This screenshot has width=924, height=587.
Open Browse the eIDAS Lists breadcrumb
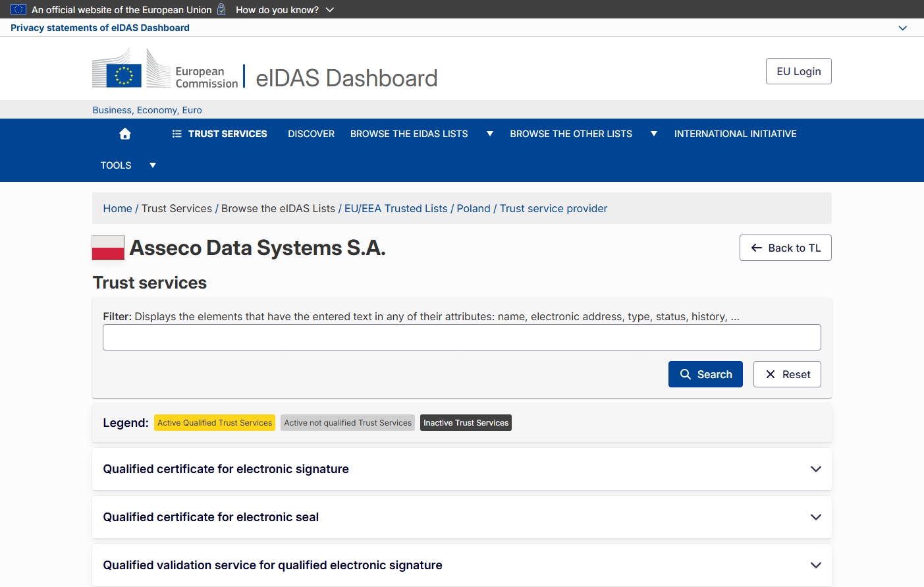(278, 208)
